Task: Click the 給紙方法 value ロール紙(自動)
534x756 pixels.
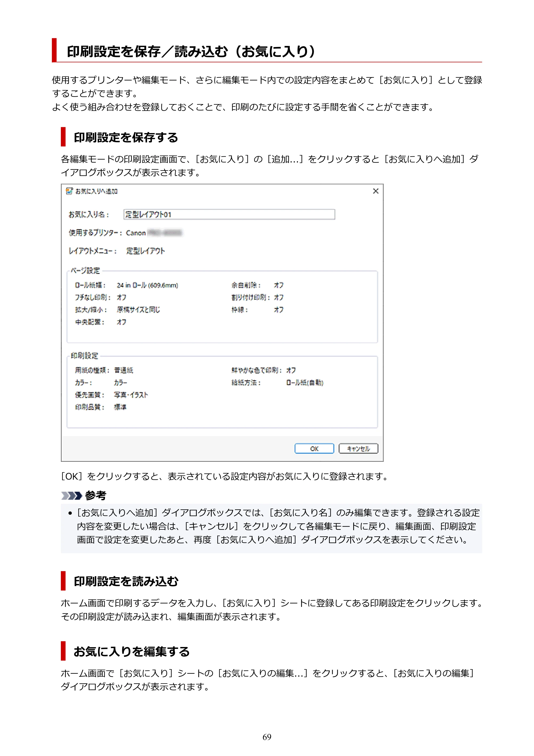Action: point(305,383)
